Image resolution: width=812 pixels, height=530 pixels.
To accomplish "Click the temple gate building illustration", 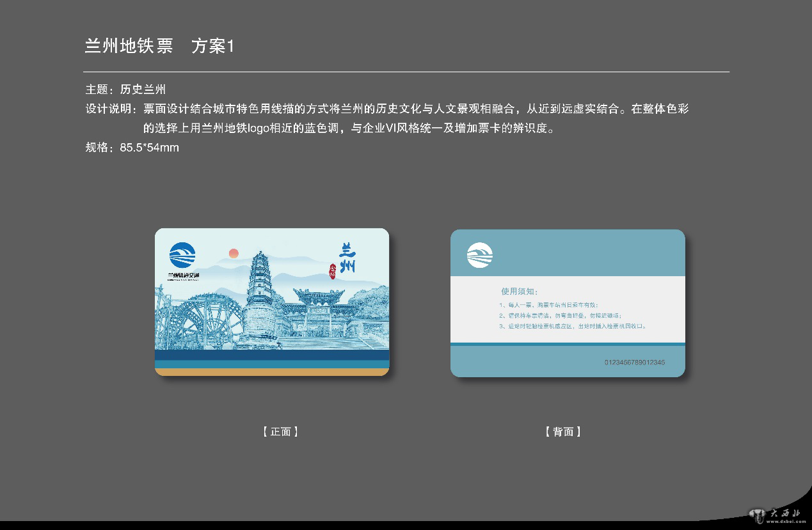I will pos(319,313).
